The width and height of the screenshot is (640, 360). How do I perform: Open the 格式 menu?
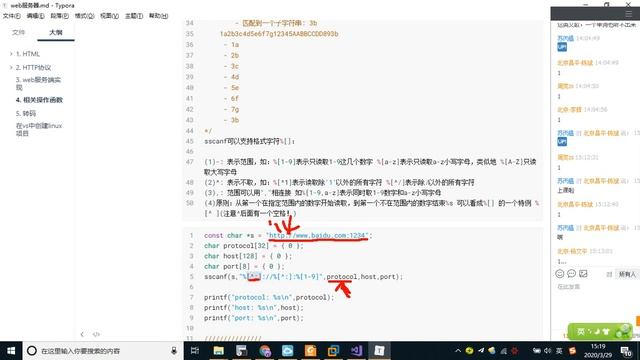[84, 16]
